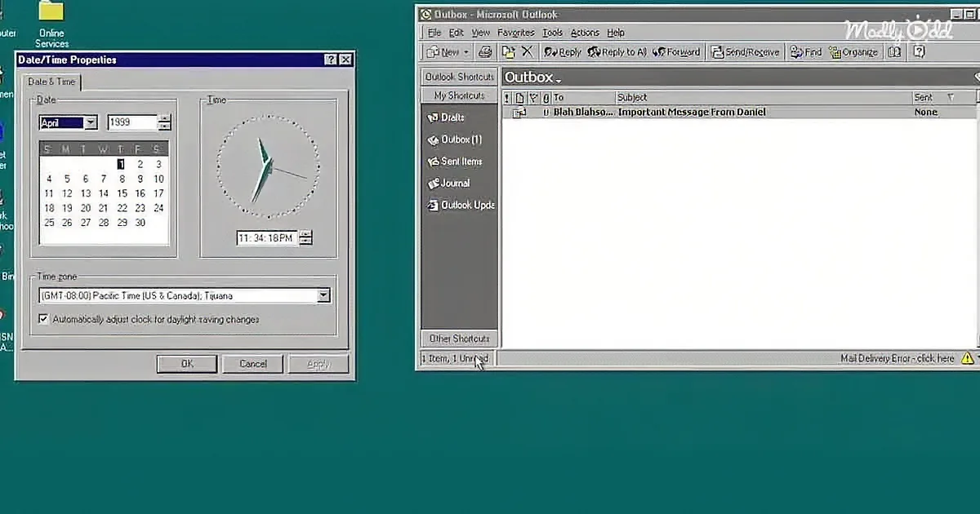
Task: Click recipient 'Blah Blahso...' in Outbox
Action: pos(583,113)
